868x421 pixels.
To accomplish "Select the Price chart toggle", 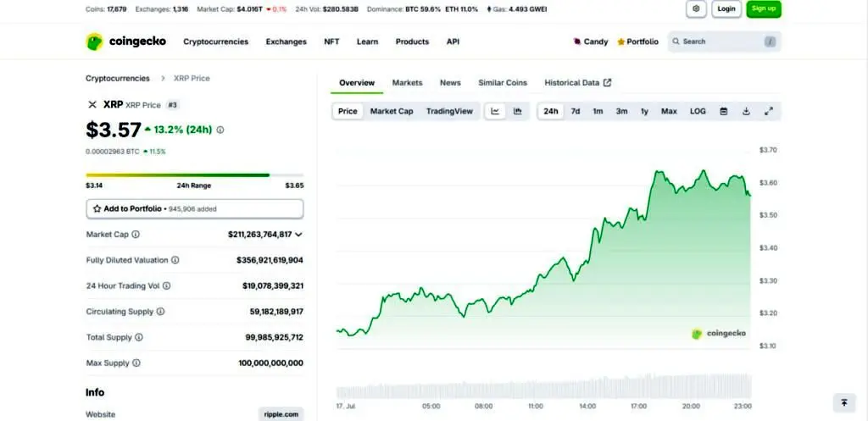I will coord(348,111).
